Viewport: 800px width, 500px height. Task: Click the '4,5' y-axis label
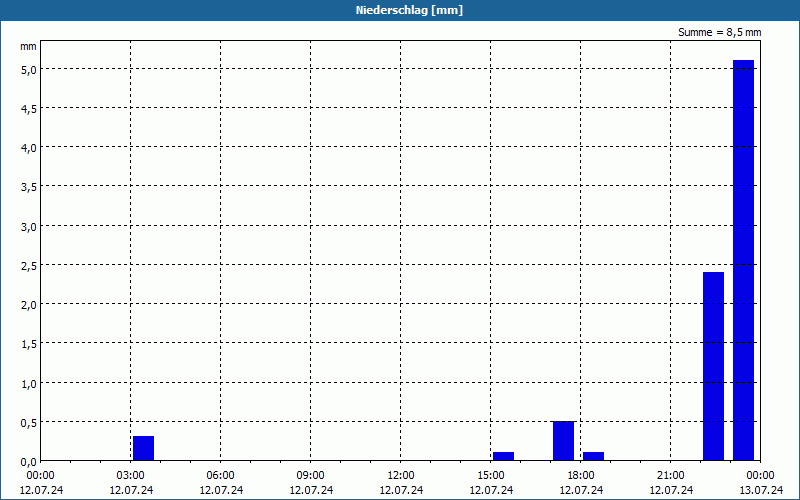[x=28, y=109]
